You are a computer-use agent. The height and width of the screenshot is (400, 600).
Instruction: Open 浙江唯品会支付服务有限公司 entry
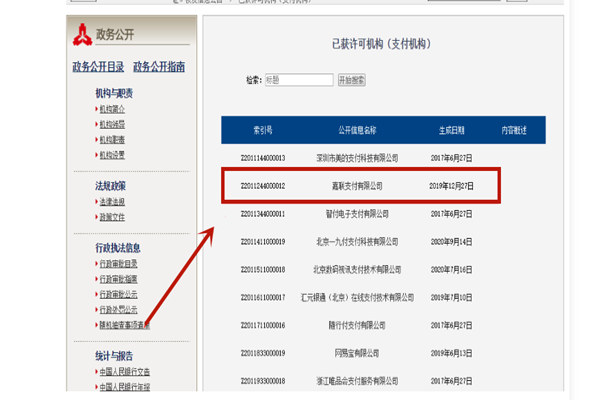point(357,381)
